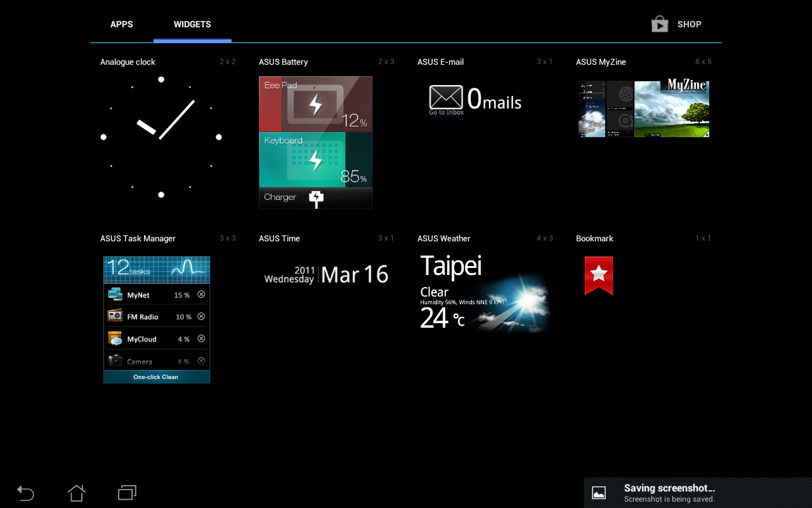Click the 24 °C temperature reading

pyautogui.click(x=442, y=318)
